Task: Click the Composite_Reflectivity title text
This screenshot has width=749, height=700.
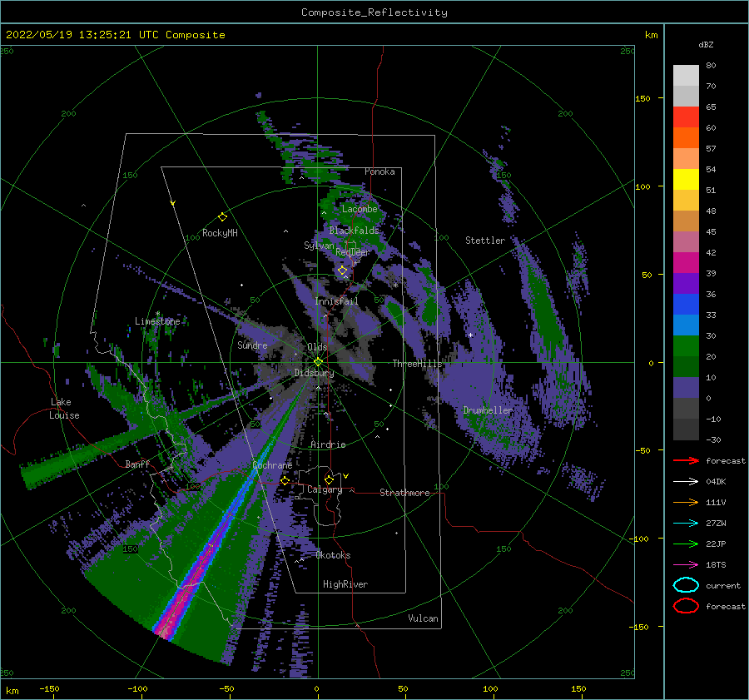Action: [x=374, y=12]
